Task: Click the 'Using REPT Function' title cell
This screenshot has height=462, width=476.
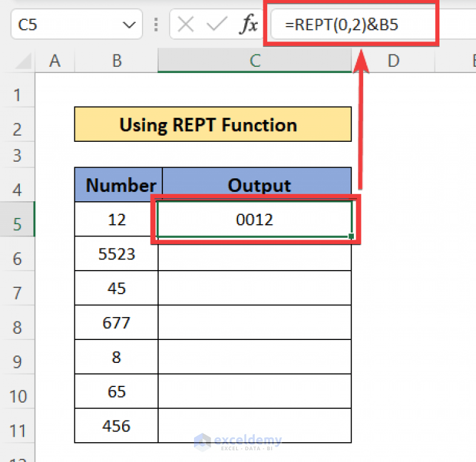Action: coord(213,124)
